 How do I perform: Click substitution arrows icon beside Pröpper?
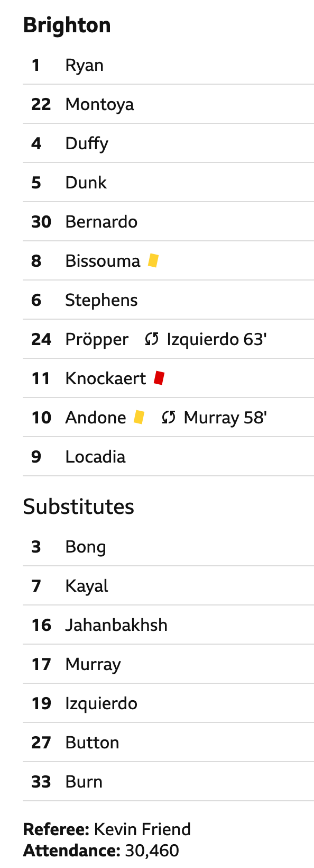(x=152, y=339)
